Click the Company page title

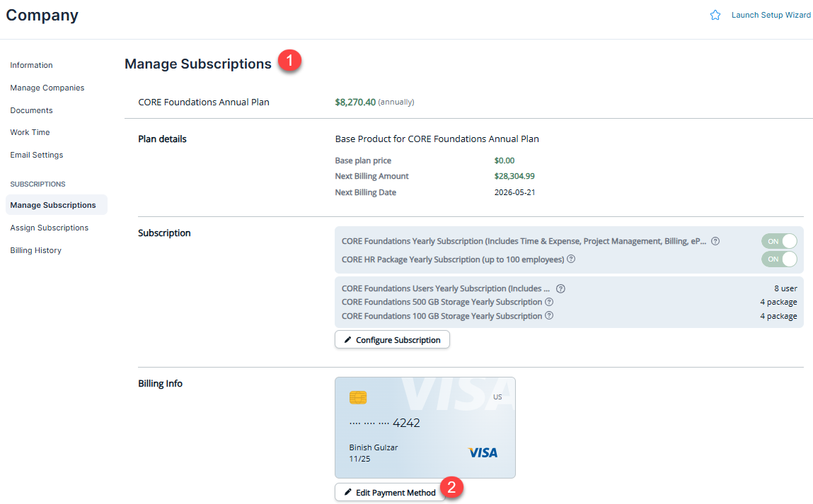coord(42,15)
